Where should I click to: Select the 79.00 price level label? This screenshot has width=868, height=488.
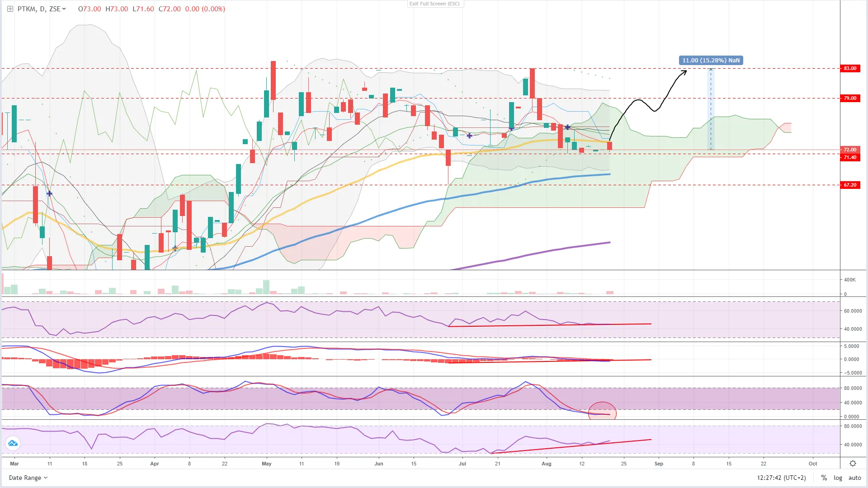850,98
